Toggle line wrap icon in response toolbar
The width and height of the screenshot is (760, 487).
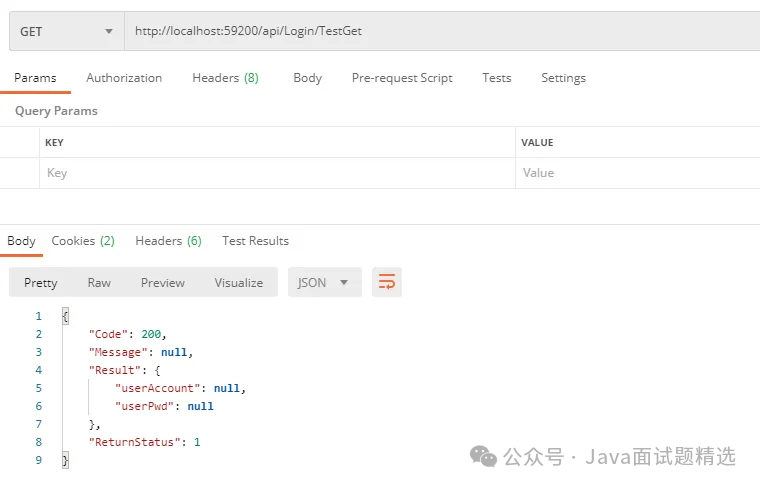386,282
